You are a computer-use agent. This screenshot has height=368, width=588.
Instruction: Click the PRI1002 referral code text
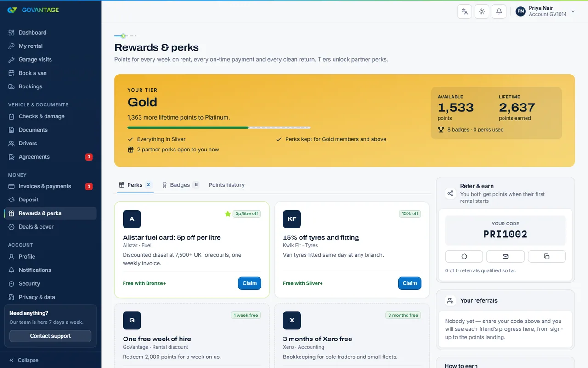505,234
